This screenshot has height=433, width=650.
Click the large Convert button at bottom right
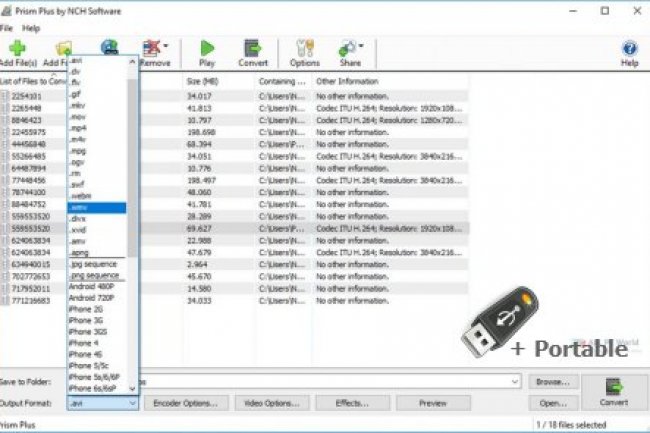tap(614, 391)
